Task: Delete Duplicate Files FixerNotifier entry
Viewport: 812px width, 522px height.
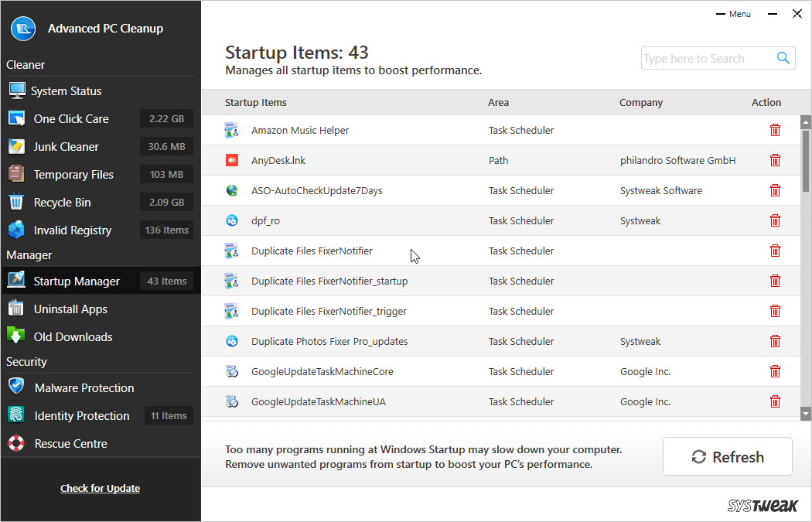Action: pyautogui.click(x=775, y=251)
